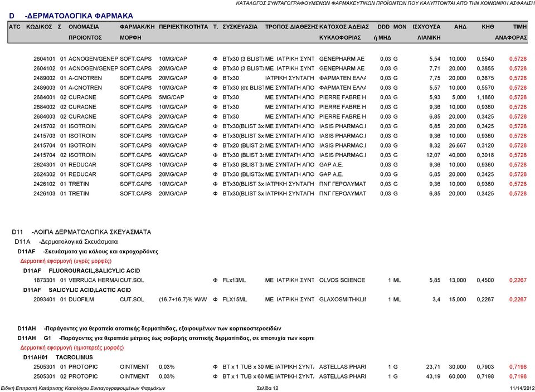The height and width of the screenshot is (392, 535).
Task: Click red text Δερματική εφαρμογή (υγρές μορφές)
Action: tap(66, 261)
